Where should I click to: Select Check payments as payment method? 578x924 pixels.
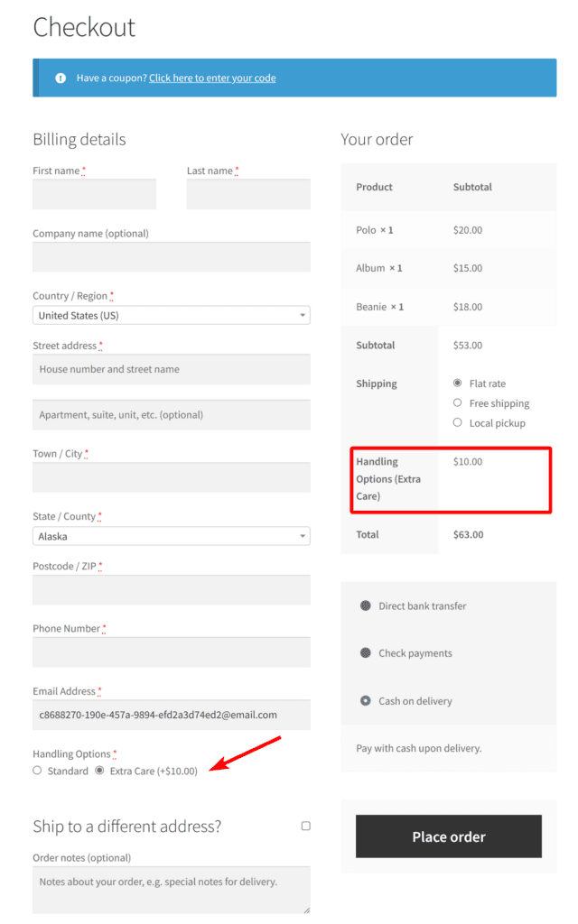coord(365,652)
